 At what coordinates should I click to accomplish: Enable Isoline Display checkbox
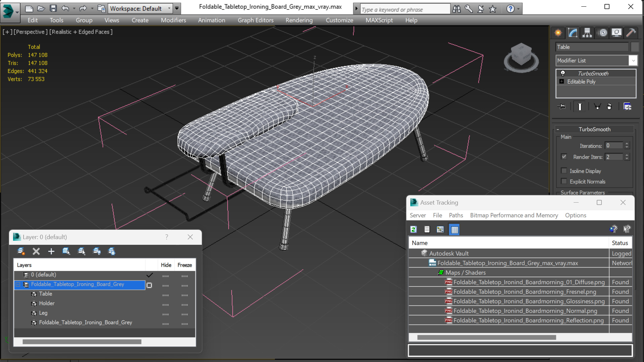pyautogui.click(x=564, y=171)
